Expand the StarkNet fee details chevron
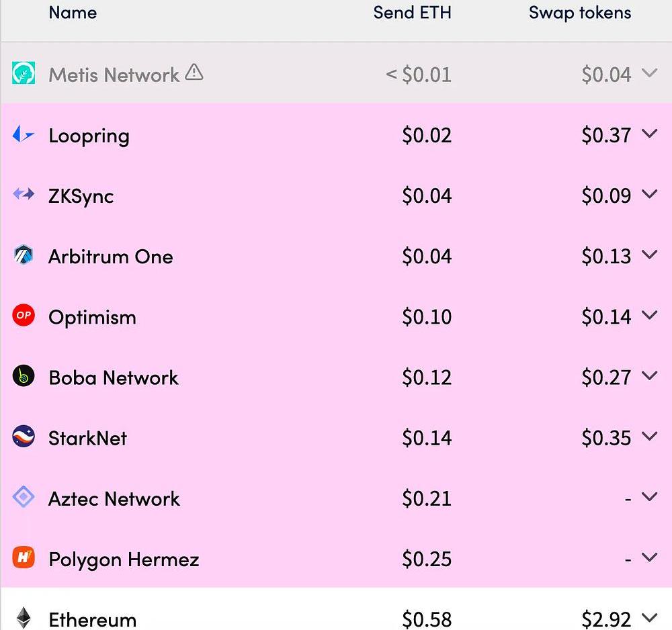The width and height of the screenshot is (672, 630). (x=649, y=436)
